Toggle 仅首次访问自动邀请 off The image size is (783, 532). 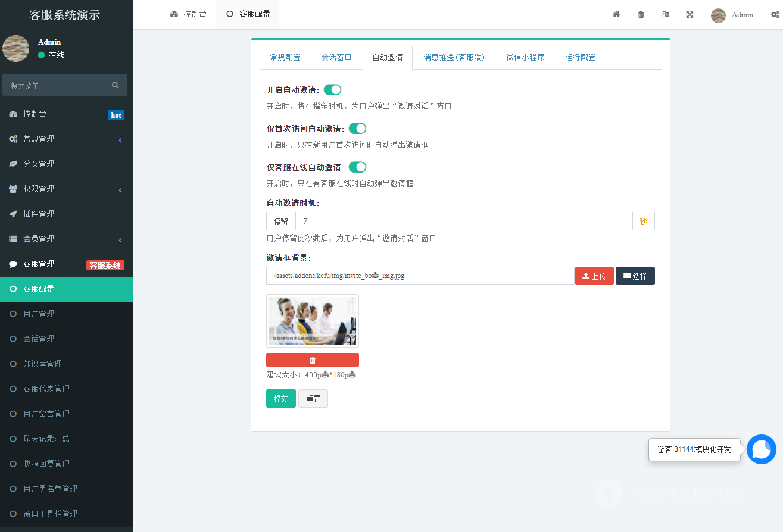point(357,128)
